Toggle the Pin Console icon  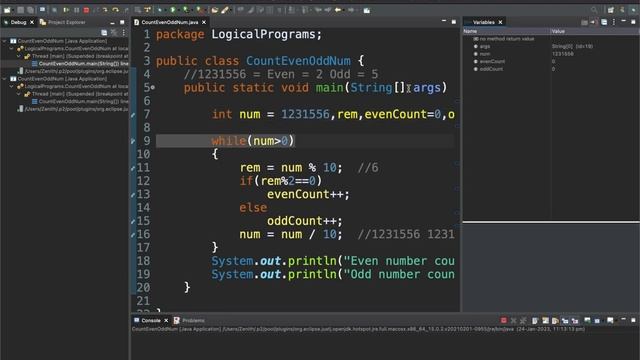[587, 320]
